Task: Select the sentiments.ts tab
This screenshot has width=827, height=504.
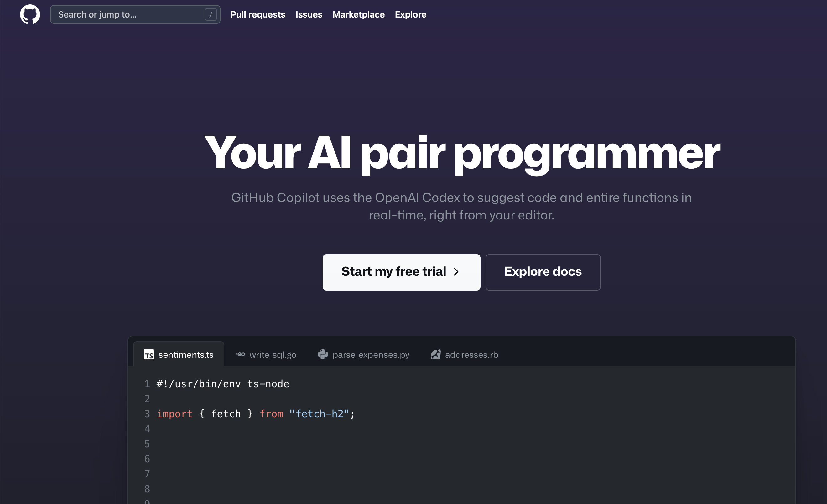Action: tap(179, 354)
